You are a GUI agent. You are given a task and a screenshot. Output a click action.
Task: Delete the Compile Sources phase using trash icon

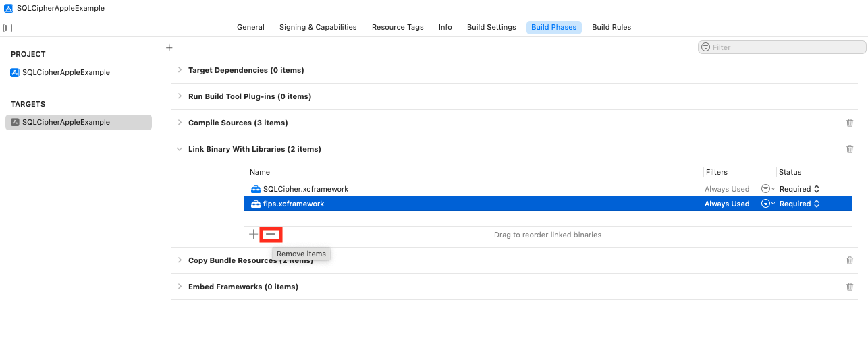849,123
